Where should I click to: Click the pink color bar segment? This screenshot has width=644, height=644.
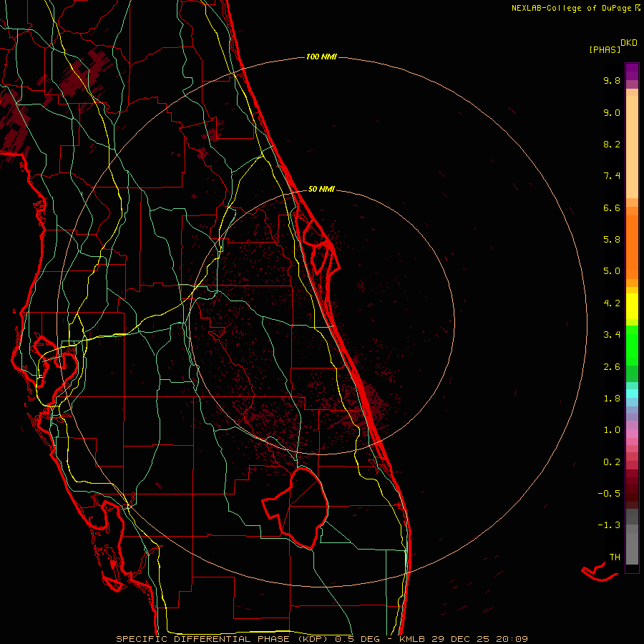(x=632, y=434)
